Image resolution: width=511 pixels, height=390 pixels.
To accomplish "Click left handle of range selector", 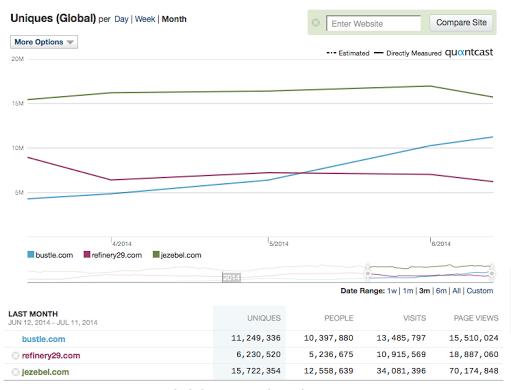I will pyautogui.click(x=368, y=273).
